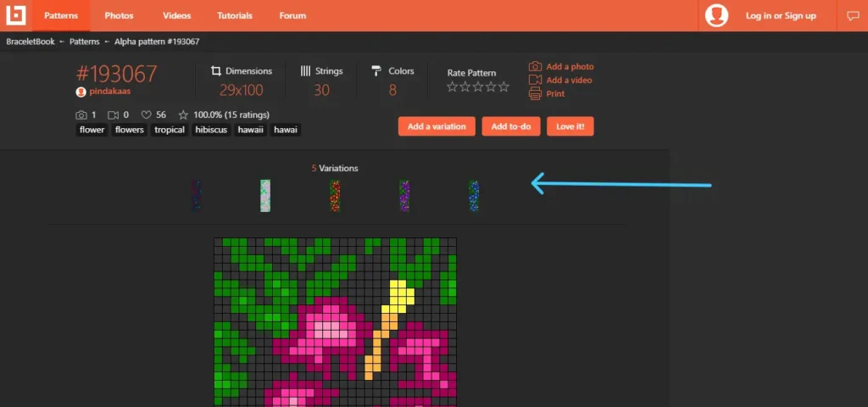The width and height of the screenshot is (868, 407).
Task: Open the Forum tab
Action: point(292,15)
